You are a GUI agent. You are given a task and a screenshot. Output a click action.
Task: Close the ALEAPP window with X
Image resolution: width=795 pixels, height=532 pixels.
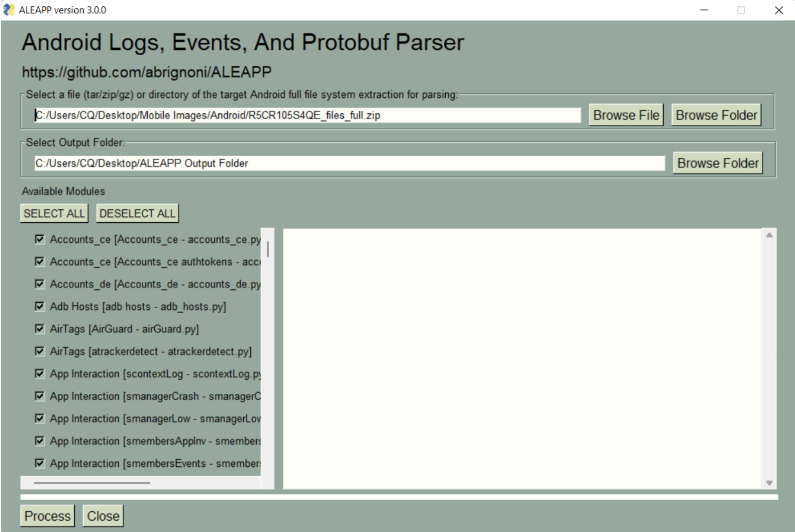(x=779, y=10)
